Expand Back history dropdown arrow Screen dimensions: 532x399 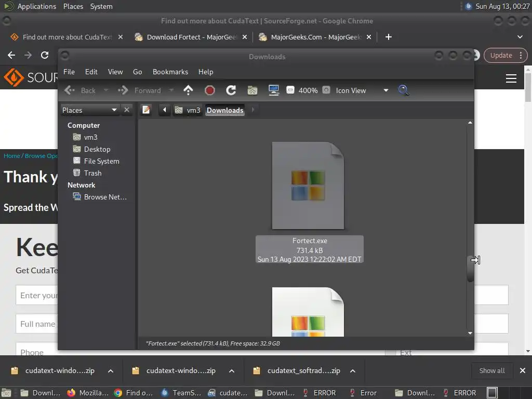point(106,90)
